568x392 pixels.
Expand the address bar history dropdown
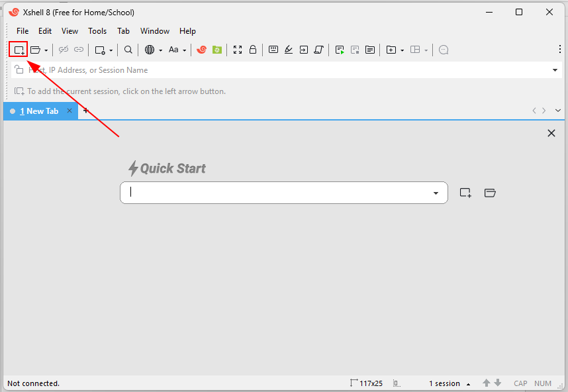(555, 70)
